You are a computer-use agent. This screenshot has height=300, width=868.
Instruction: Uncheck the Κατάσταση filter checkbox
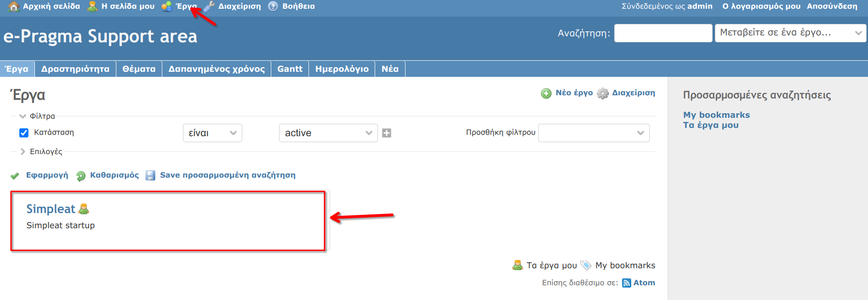pyautogui.click(x=24, y=133)
